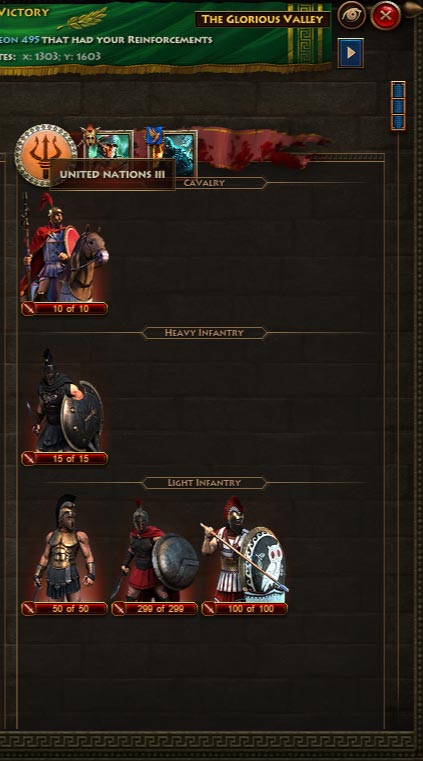
Task: Go to next report with blue arrow
Action: [x=351, y=52]
